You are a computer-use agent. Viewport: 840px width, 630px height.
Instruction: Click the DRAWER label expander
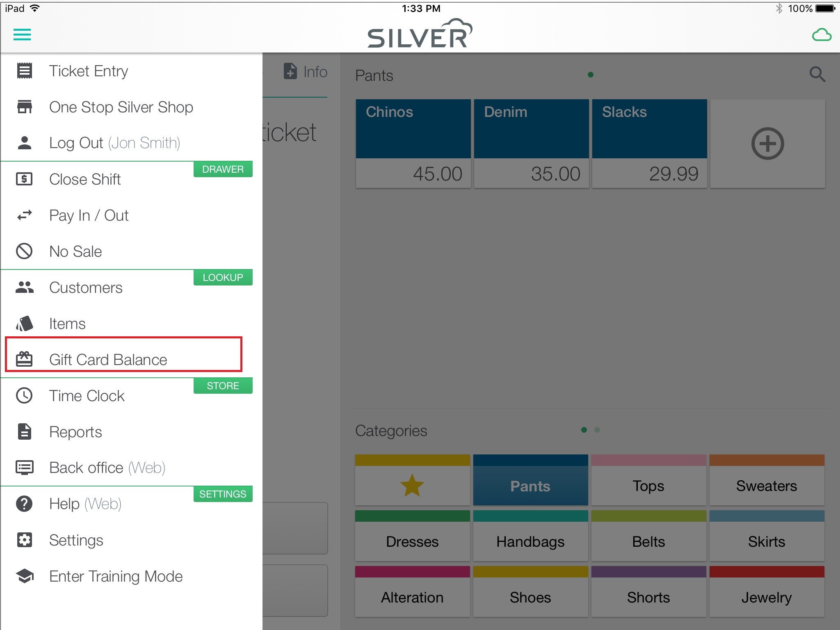click(x=223, y=169)
